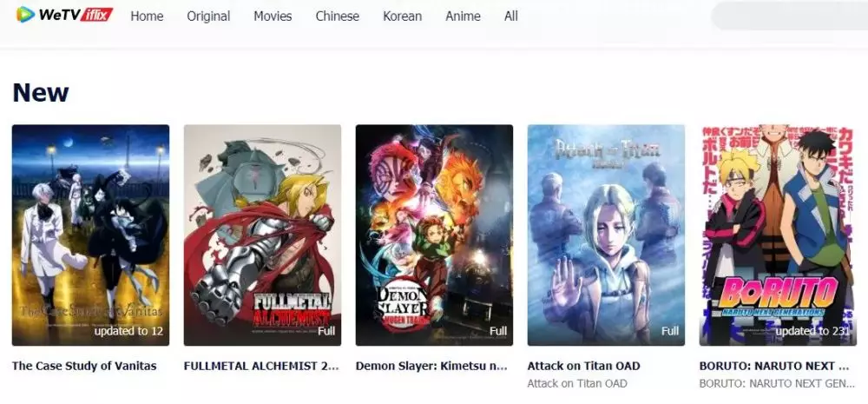868x404 pixels.
Task: Click bold 'Attack on Titan OAD' title
Action: (583, 366)
